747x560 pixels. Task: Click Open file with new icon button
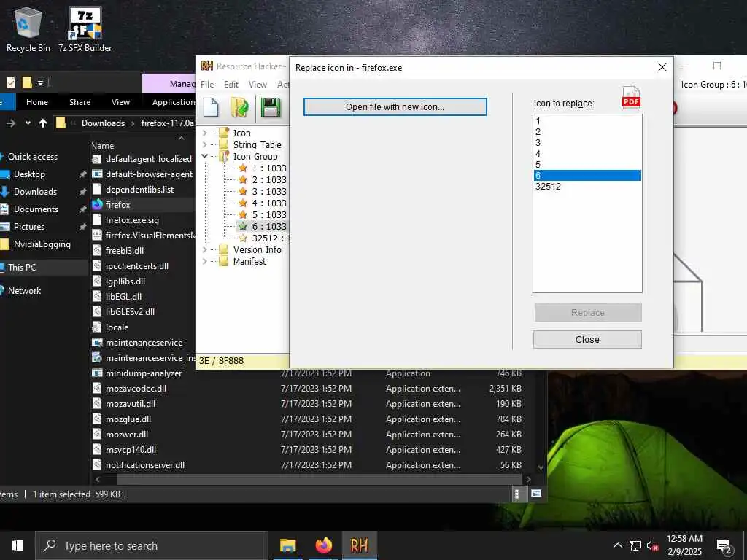pyautogui.click(x=395, y=106)
